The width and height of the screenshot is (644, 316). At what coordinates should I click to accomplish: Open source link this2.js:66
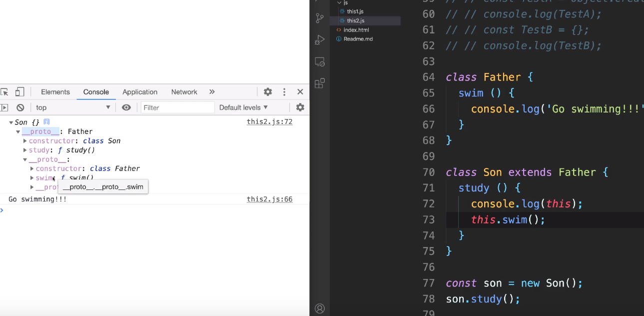[x=269, y=199]
